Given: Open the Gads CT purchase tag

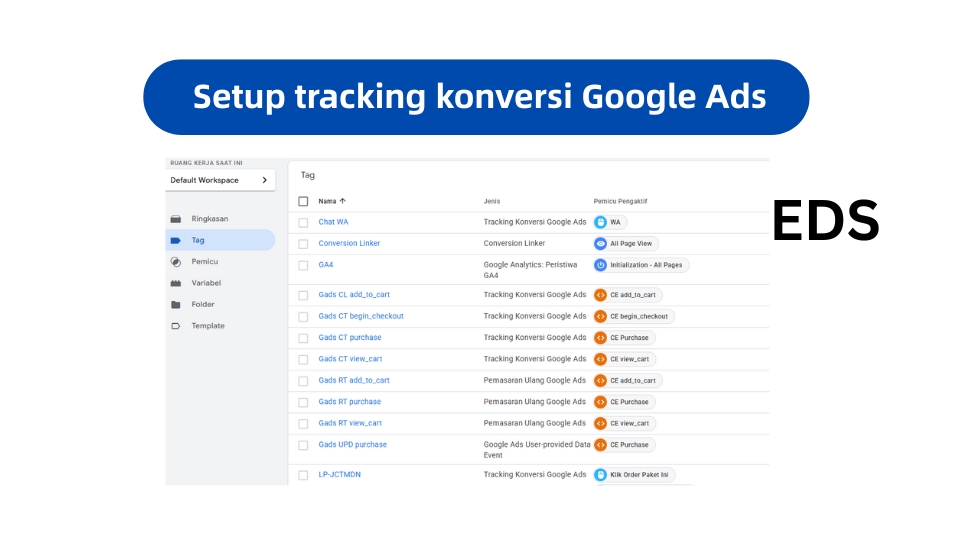Looking at the screenshot, I should click(351, 338).
